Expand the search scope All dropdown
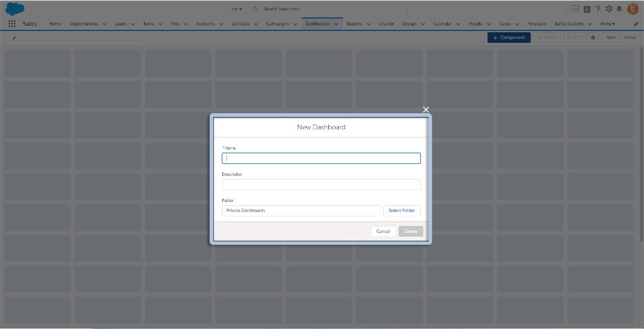 coord(237,9)
